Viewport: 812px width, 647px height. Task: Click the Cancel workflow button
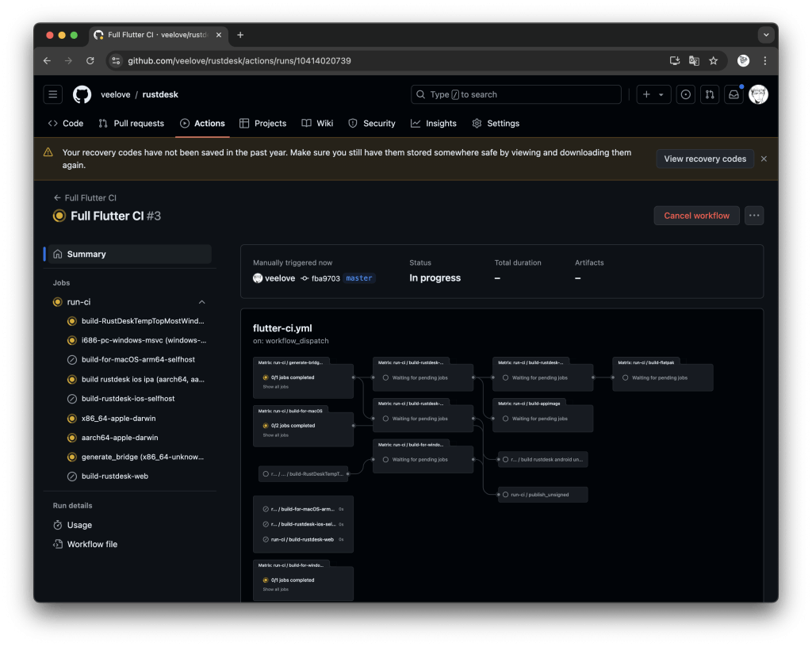tap(696, 215)
